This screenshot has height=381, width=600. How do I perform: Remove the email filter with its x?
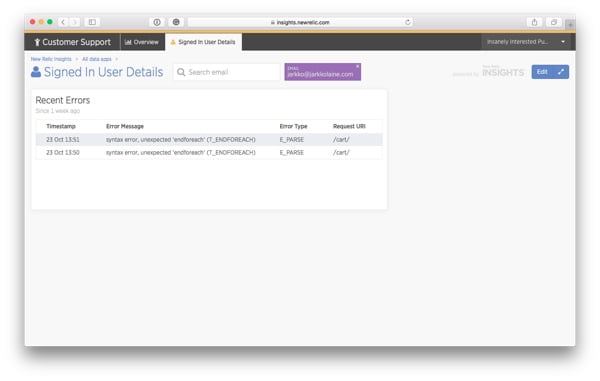coord(357,66)
